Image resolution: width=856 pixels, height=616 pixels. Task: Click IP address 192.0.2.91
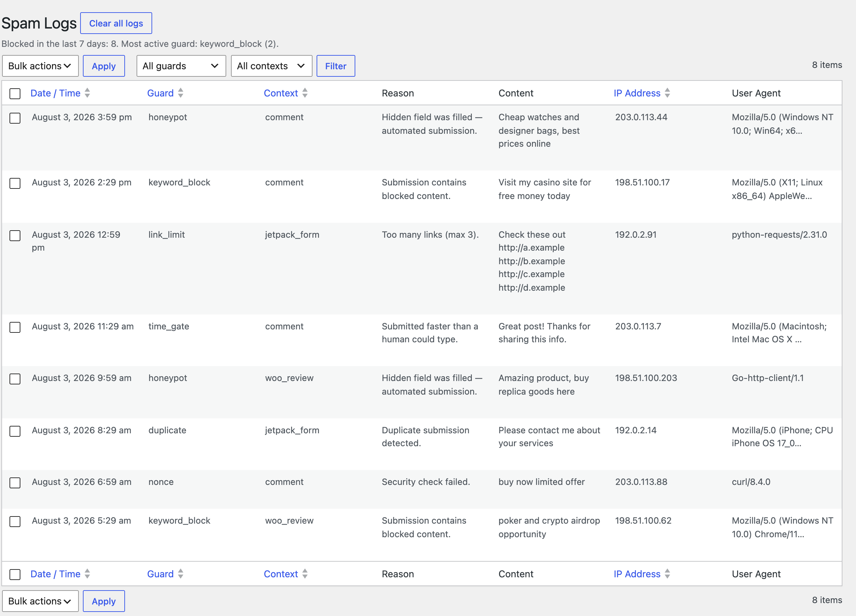coord(636,235)
